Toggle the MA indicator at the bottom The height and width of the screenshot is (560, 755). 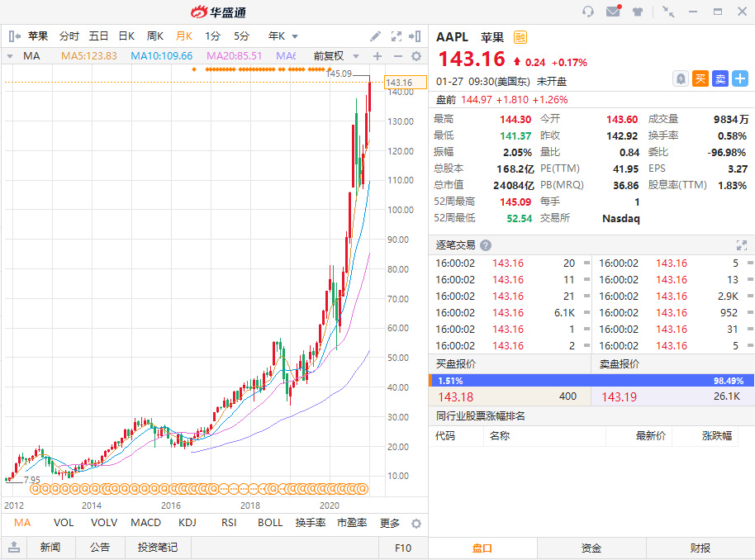21,523
